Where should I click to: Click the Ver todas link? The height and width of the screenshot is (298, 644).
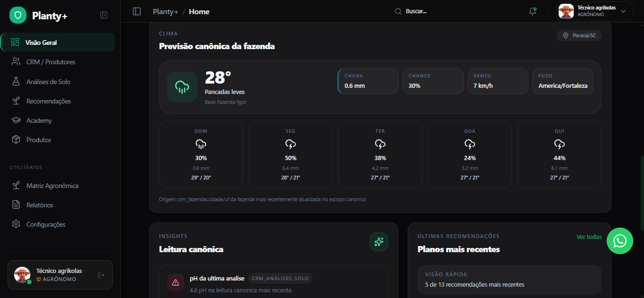[589, 237]
